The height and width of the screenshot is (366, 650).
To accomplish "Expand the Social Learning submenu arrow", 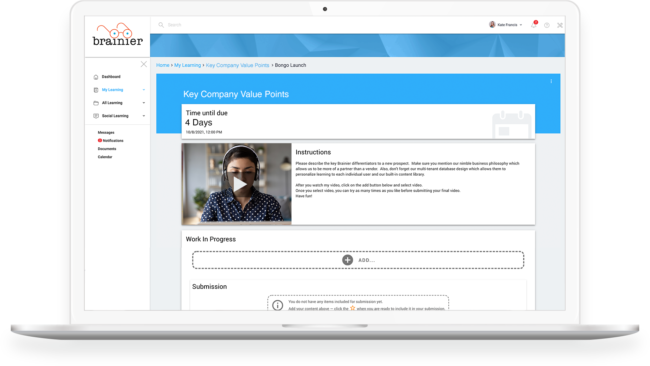I will [x=144, y=116].
